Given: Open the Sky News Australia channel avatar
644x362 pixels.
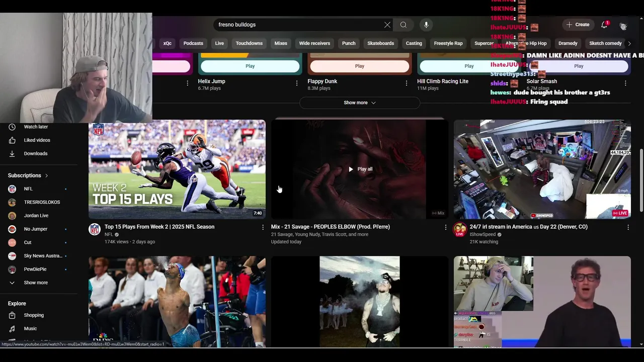Looking at the screenshot, I should tap(12, 256).
